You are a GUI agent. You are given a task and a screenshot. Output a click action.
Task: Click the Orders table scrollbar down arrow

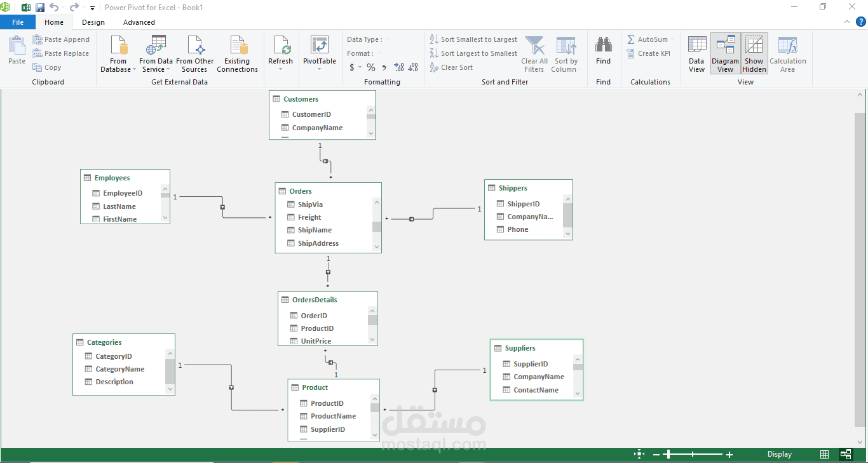377,247
